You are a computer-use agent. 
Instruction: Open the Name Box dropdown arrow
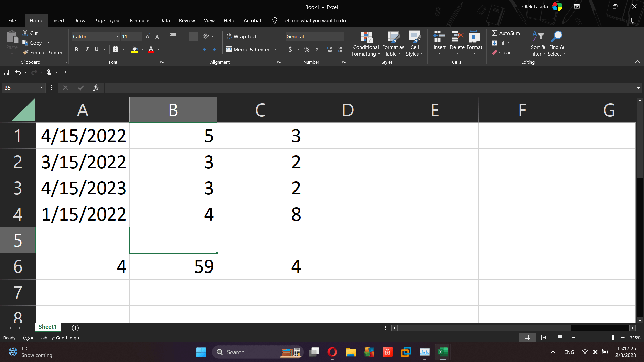[41, 88]
